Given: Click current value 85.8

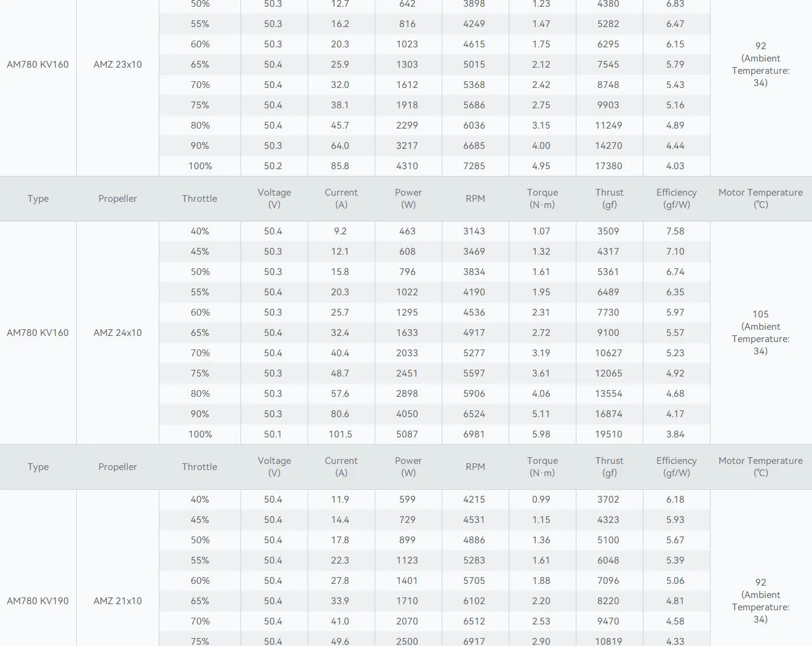Looking at the screenshot, I should (340, 165).
